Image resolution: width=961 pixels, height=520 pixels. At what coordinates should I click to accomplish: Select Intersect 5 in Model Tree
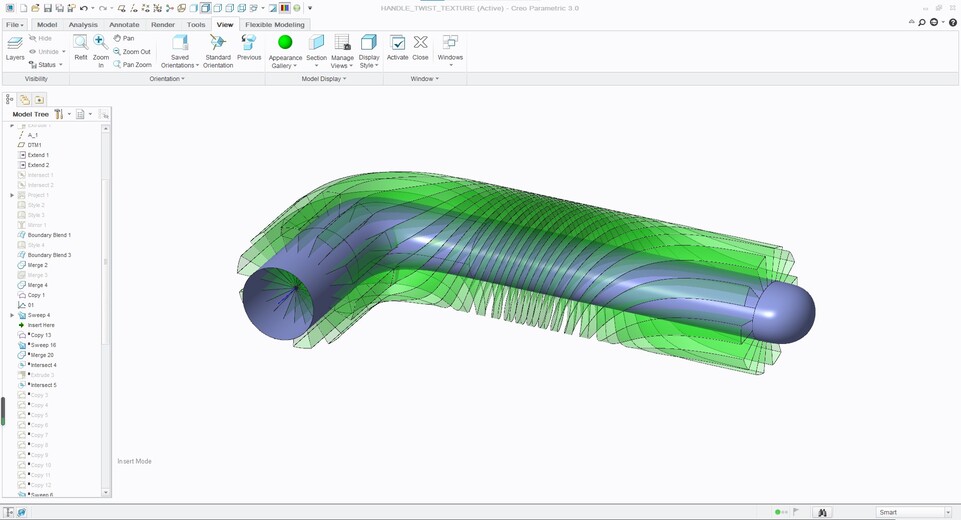37,385
